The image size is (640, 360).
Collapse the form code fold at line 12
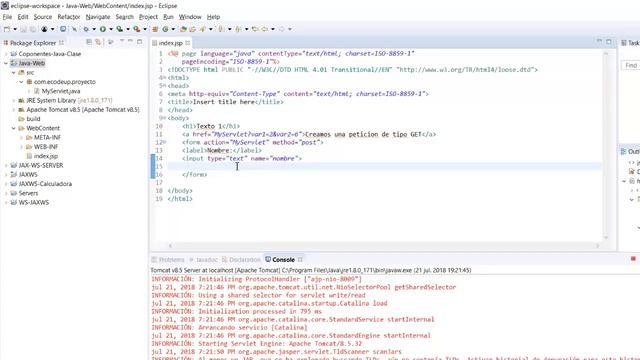[164, 142]
